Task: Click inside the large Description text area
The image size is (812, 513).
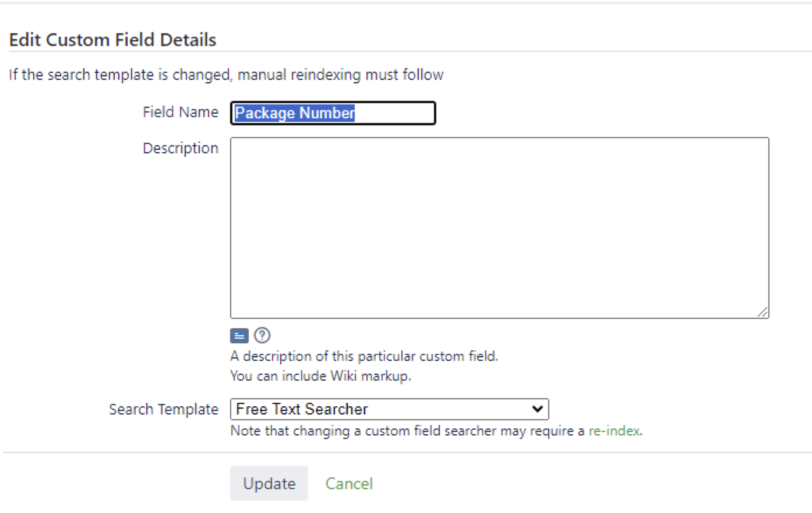Action: point(500,228)
